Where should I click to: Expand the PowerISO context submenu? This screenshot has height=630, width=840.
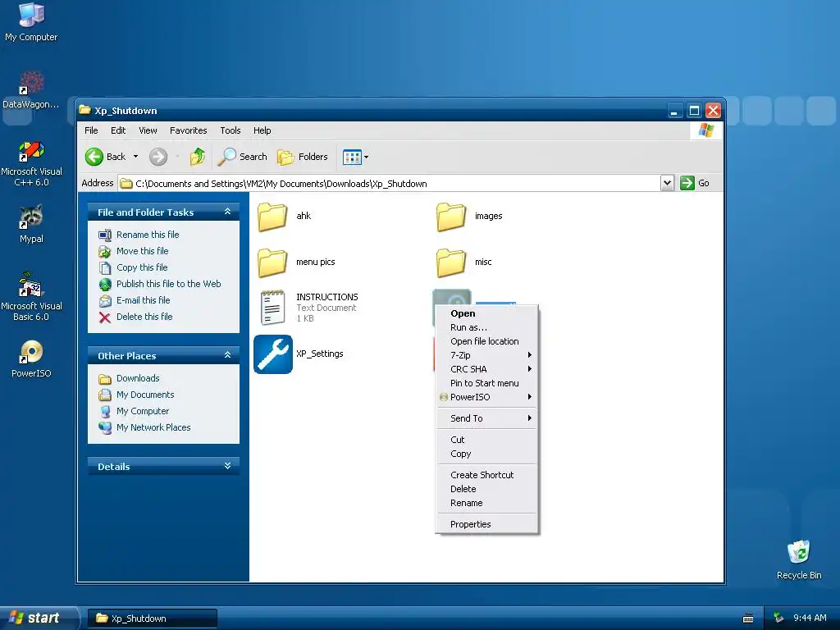tap(486, 397)
